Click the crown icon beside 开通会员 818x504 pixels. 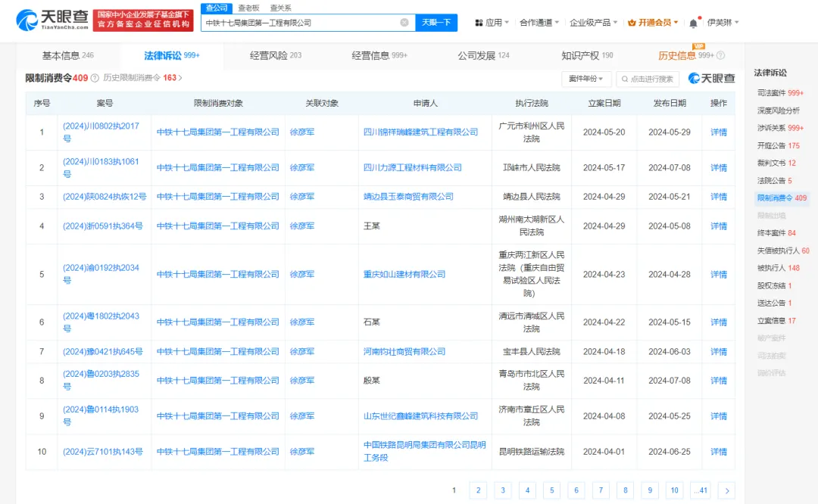pos(632,23)
